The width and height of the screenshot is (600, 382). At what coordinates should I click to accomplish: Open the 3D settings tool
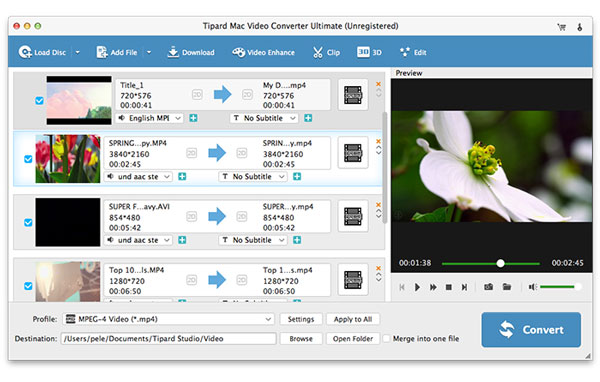pyautogui.click(x=369, y=52)
